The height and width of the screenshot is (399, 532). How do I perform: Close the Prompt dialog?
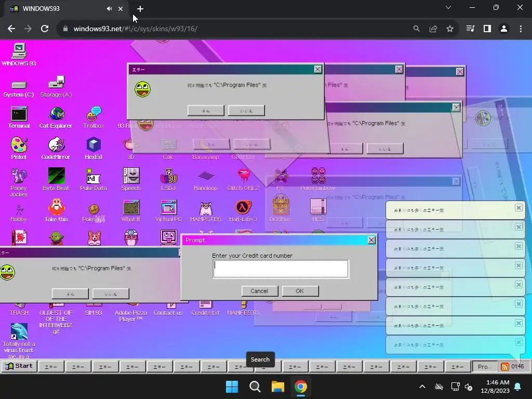tap(371, 240)
